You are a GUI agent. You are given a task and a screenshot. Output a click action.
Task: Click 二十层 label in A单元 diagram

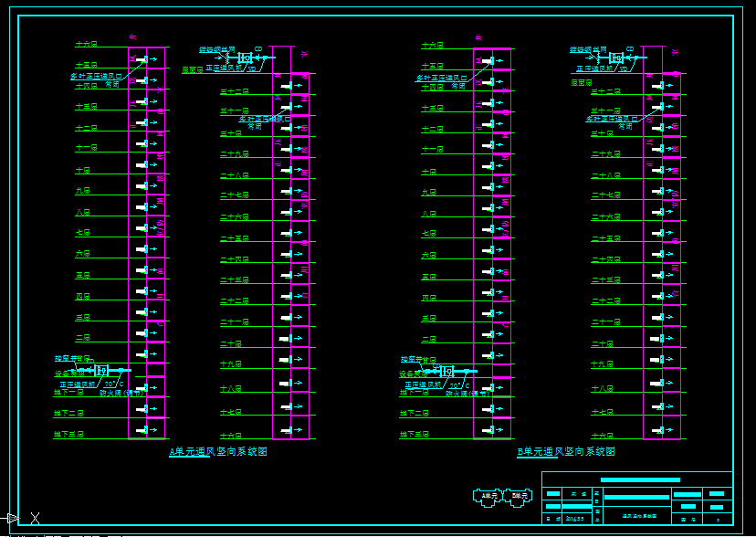tap(231, 343)
